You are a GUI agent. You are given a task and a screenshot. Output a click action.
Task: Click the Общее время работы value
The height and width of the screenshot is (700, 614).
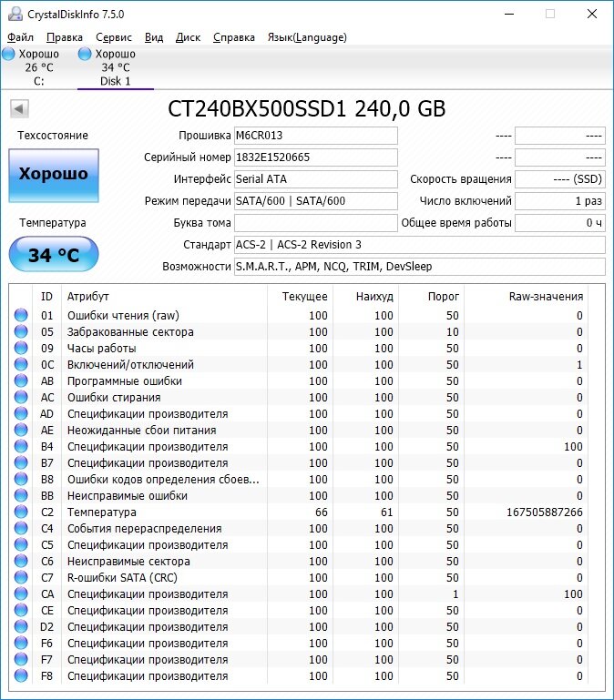click(560, 223)
